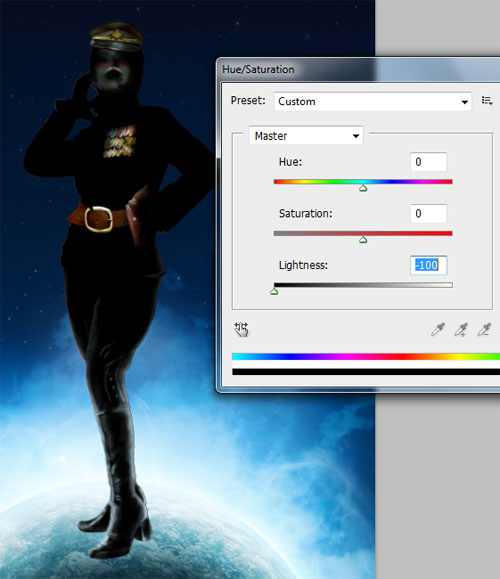Click the Saturation slider handle
Image resolution: width=500 pixels, height=579 pixels.
click(363, 240)
